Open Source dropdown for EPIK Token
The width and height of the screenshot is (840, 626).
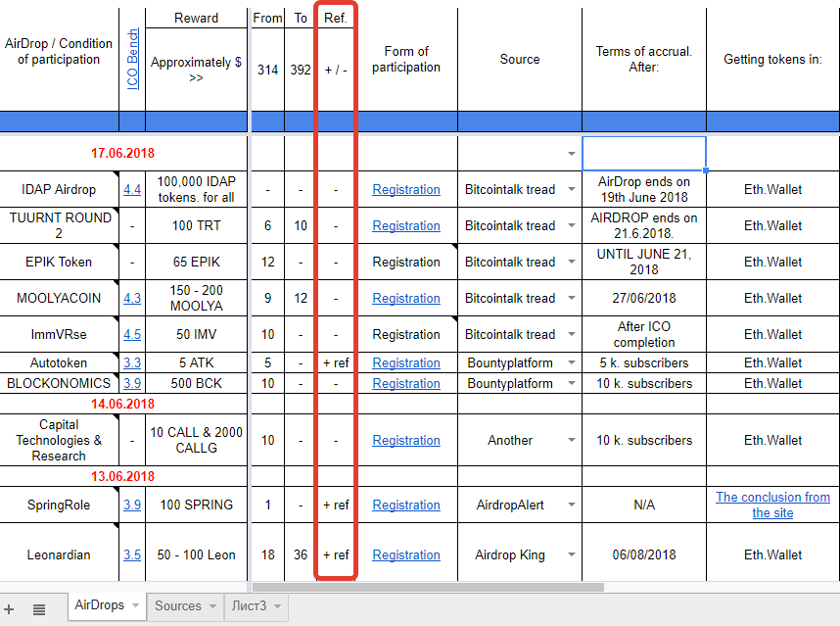coord(572,262)
